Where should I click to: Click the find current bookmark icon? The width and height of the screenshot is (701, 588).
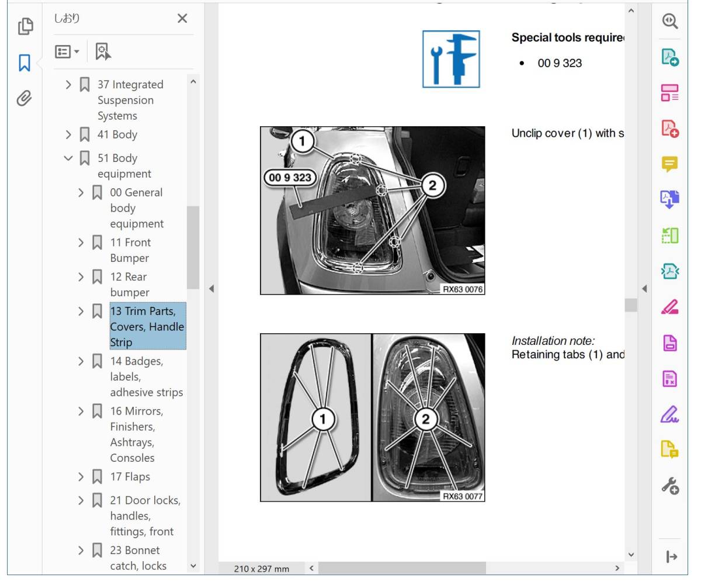point(103,51)
